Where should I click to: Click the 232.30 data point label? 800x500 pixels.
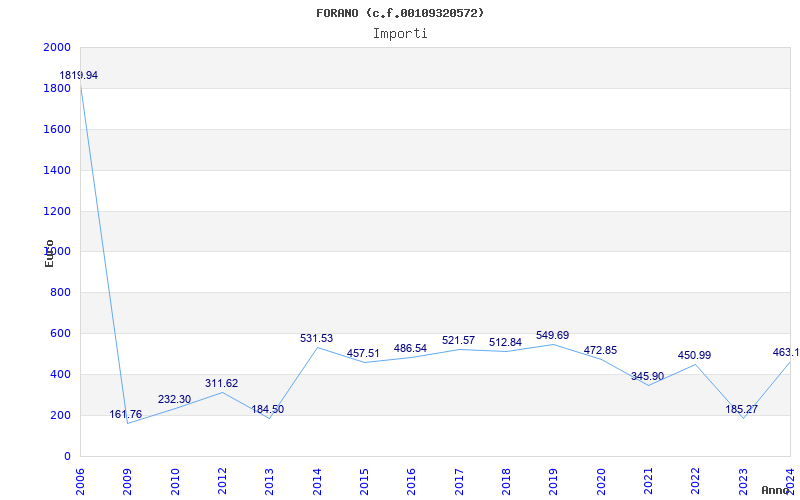click(174, 399)
